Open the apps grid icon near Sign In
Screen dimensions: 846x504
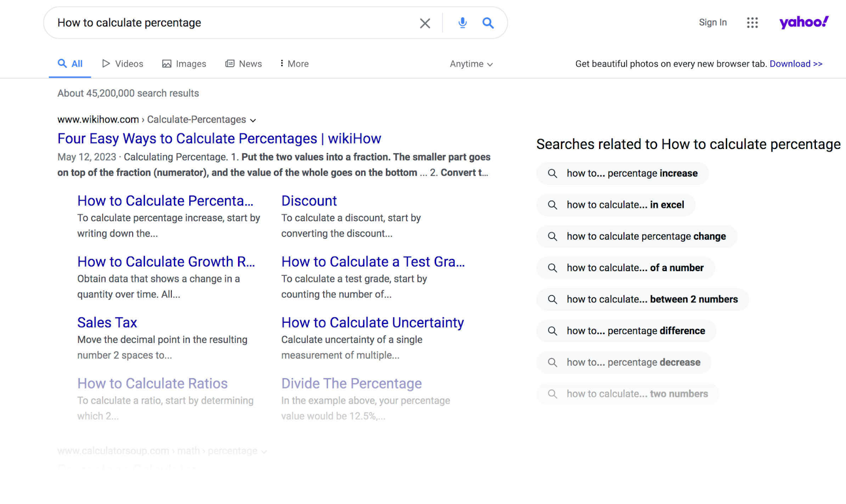pos(752,23)
